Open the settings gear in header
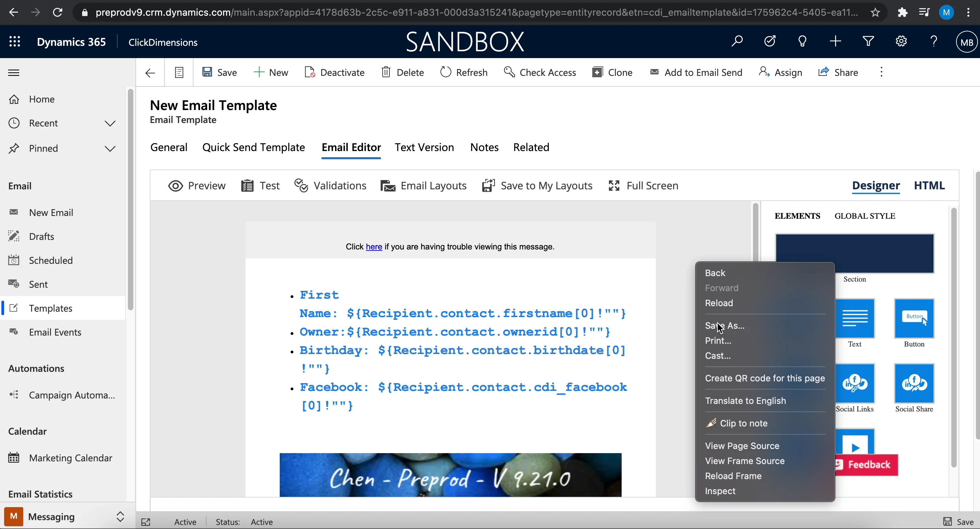The height and width of the screenshot is (529, 980). [901, 41]
